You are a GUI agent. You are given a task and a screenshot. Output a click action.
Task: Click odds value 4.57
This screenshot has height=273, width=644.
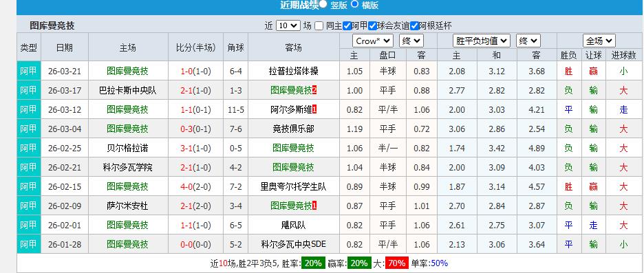(537, 187)
